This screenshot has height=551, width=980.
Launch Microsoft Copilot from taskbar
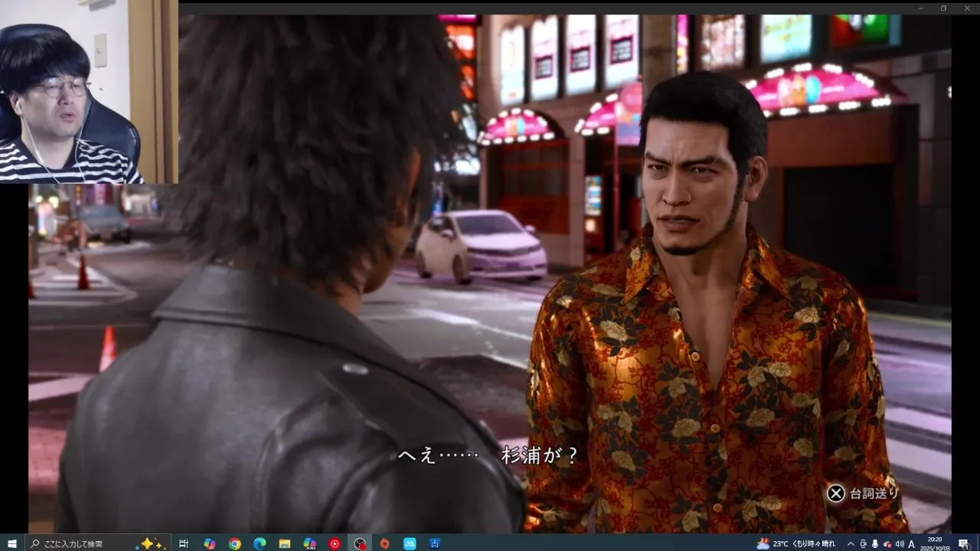(x=209, y=543)
